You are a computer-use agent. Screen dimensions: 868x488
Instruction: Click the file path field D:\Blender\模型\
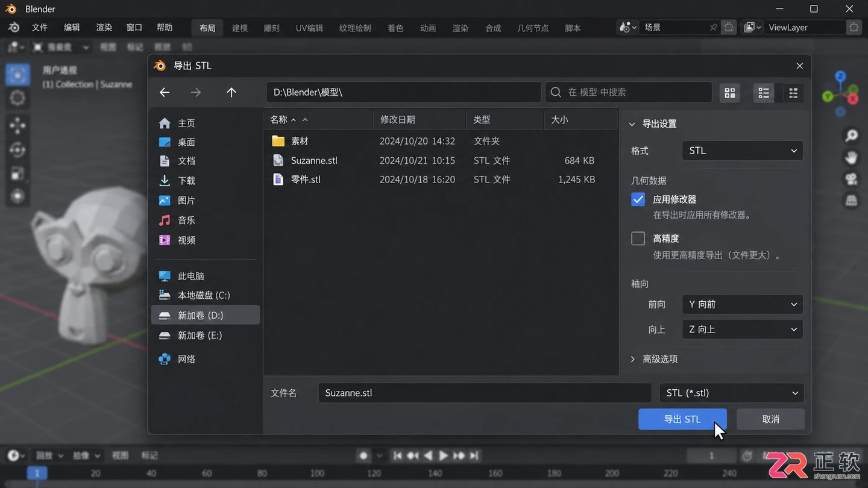[404, 92]
